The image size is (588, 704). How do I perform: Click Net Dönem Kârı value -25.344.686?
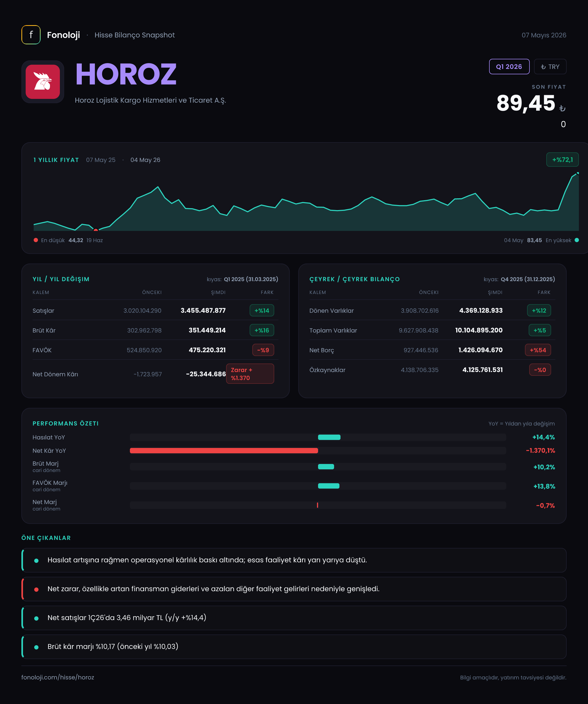click(206, 374)
